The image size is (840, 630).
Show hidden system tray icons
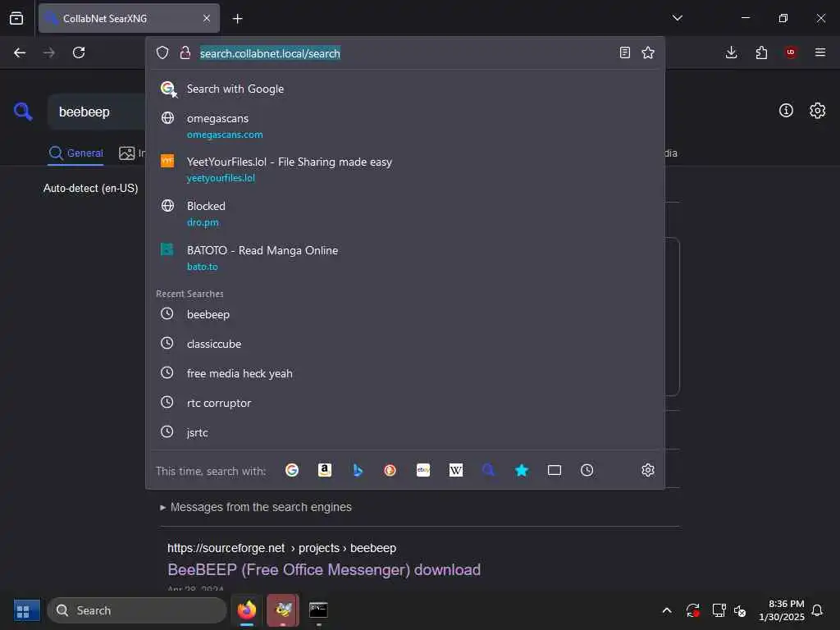point(667,610)
